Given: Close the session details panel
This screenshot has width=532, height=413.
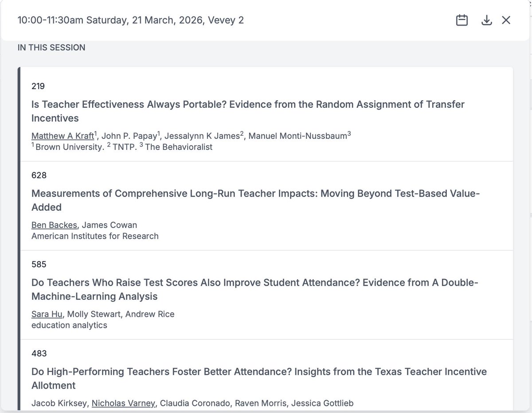Looking at the screenshot, I should tap(506, 20).
